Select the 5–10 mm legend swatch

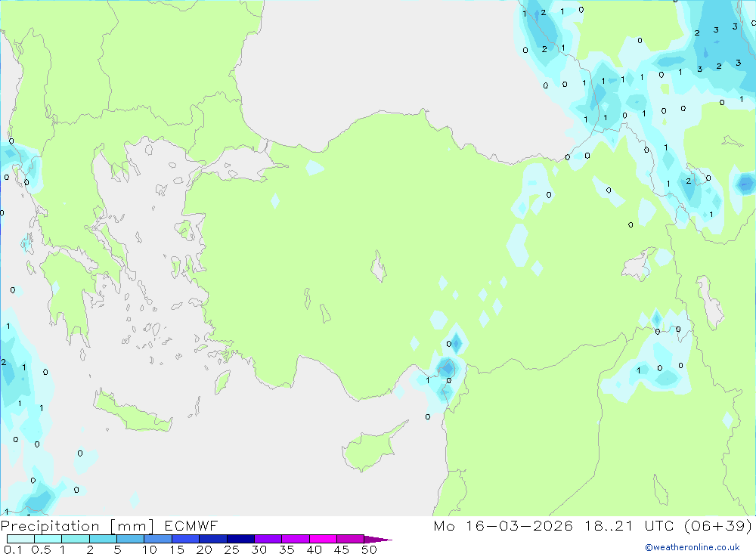click(130, 539)
